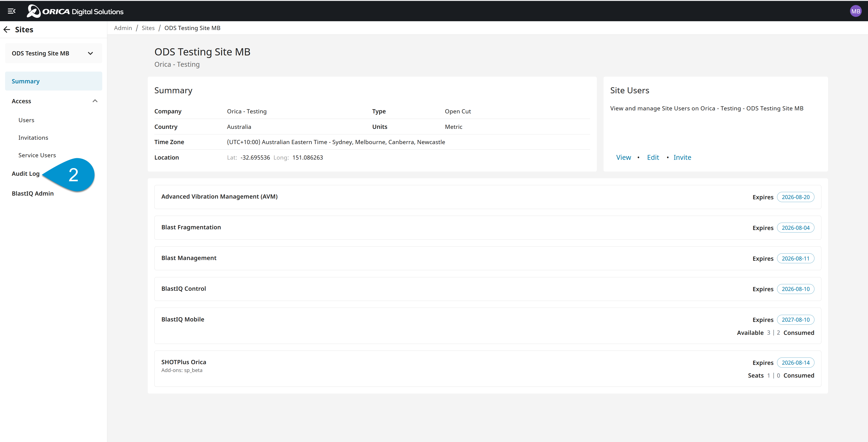Click the longitude value 151.086263
The width and height of the screenshot is (868, 442).
tap(308, 158)
